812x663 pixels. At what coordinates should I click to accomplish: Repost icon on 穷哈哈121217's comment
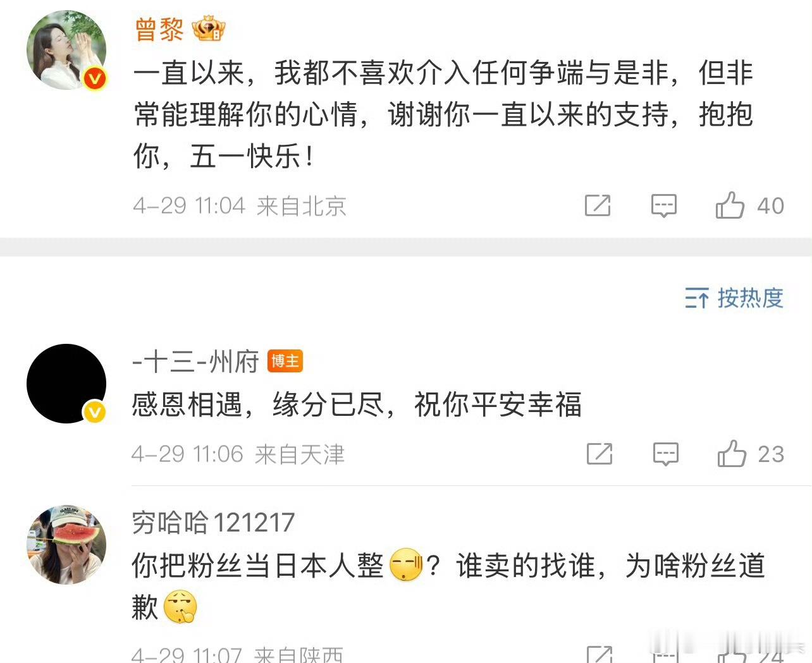tap(600, 654)
